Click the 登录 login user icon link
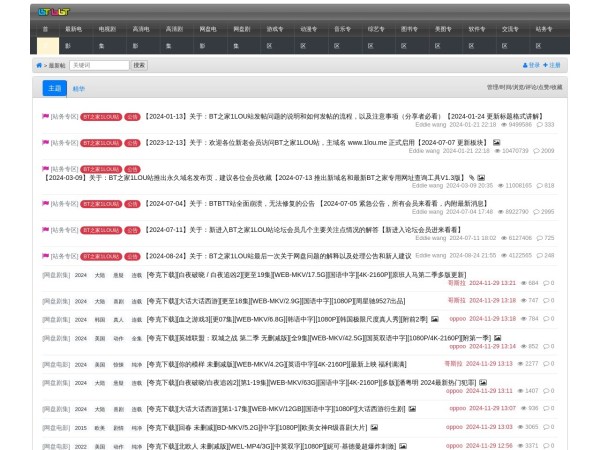 click(533, 65)
